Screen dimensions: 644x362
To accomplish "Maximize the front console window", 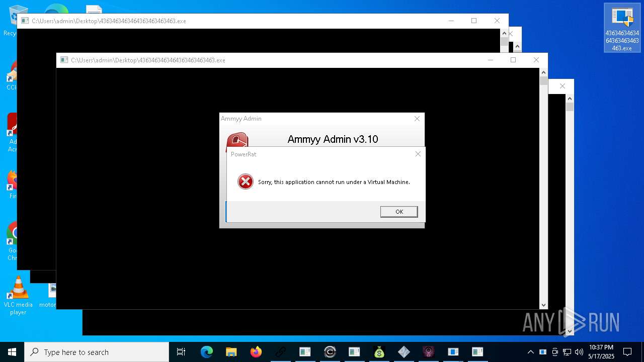I will pyautogui.click(x=513, y=60).
